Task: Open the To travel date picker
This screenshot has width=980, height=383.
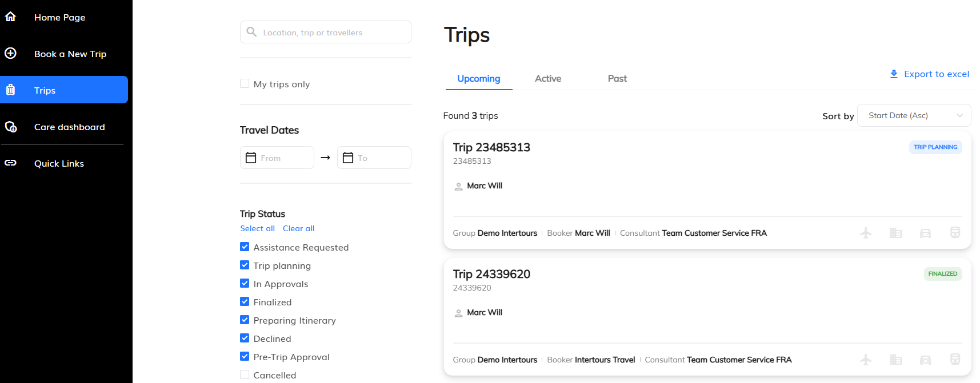Action: [374, 158]
